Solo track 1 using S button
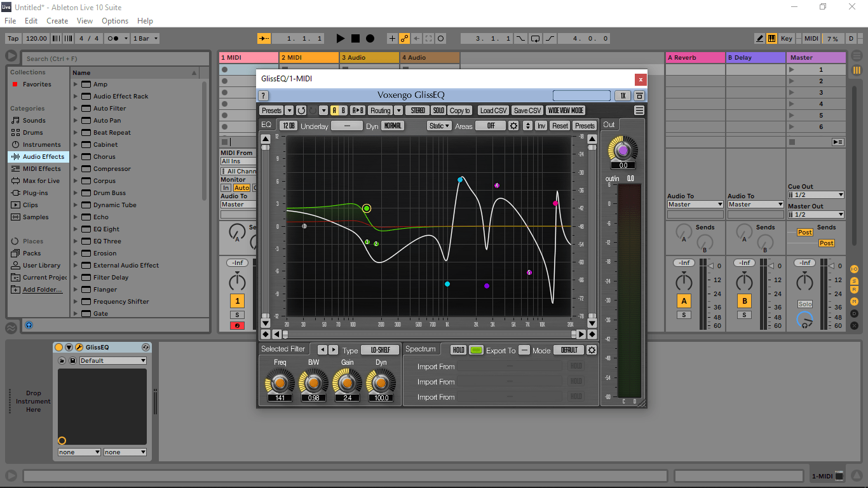Image resolution: width=868 pixels, height=488 pixels. point(237,315)
